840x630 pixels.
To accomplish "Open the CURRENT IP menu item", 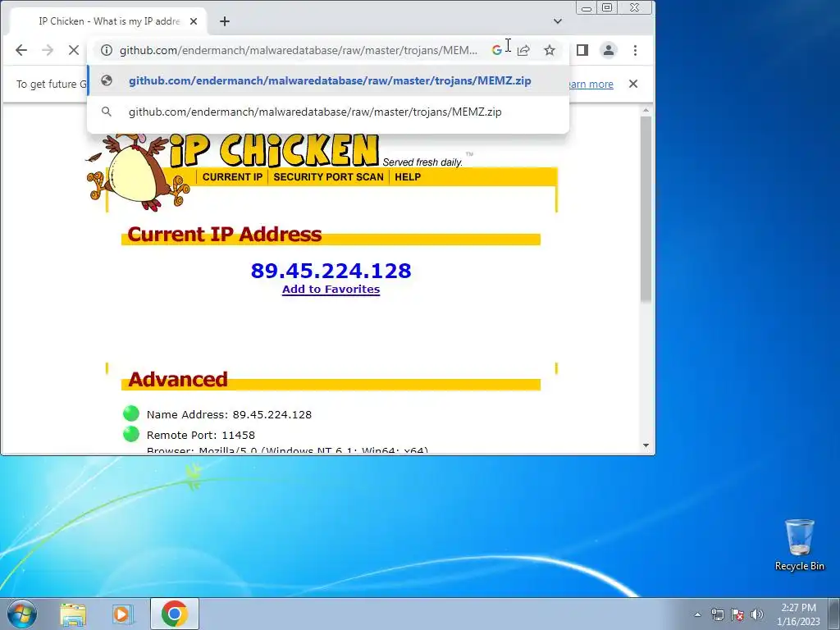I will point(232,177).
